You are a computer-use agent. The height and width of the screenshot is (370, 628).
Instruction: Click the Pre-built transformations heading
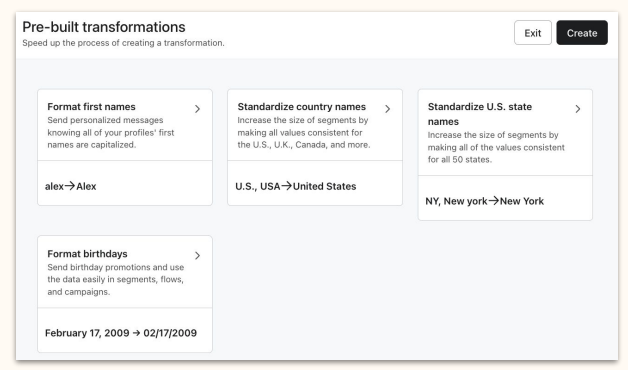click(x=104, y=27)
